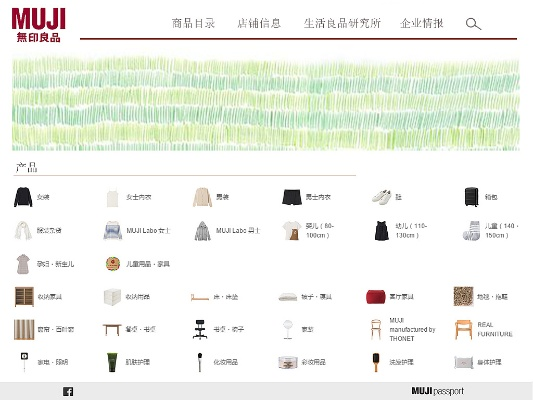The image size is (533, 400).
Task: Select the black sweater 女装 icon
Action: 23,197
